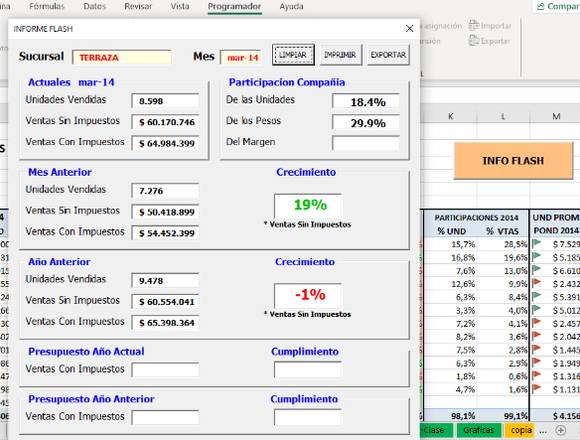Click the Compartir share icon
The image size is (580, 440).
point(540,6)
